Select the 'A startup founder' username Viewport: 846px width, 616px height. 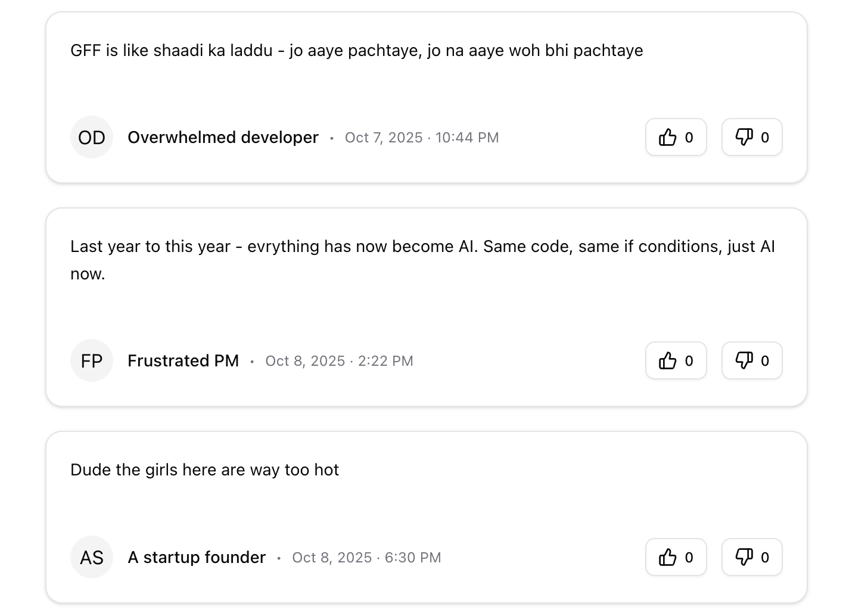(x=197, y=557)
